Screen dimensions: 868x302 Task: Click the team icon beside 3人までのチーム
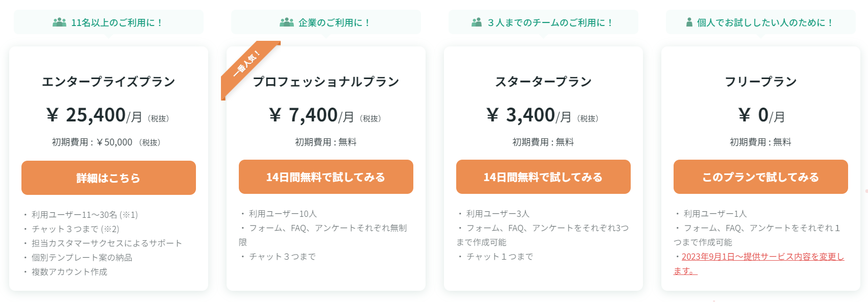(x=477, y=22)
